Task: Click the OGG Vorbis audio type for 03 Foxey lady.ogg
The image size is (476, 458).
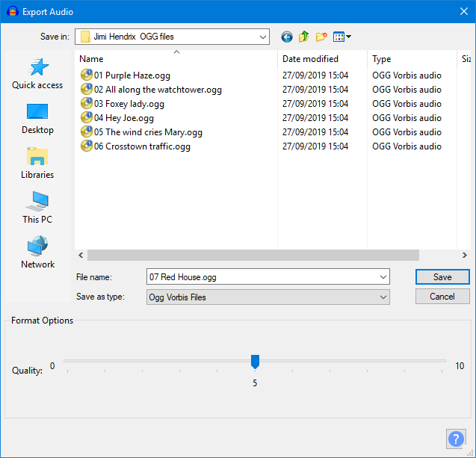Action: click(407, 104)
